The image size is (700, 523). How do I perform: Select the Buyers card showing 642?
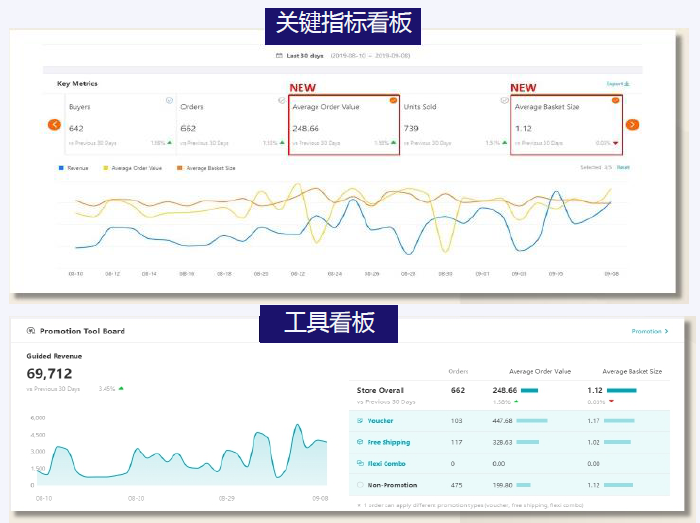[x=121, y=125]
